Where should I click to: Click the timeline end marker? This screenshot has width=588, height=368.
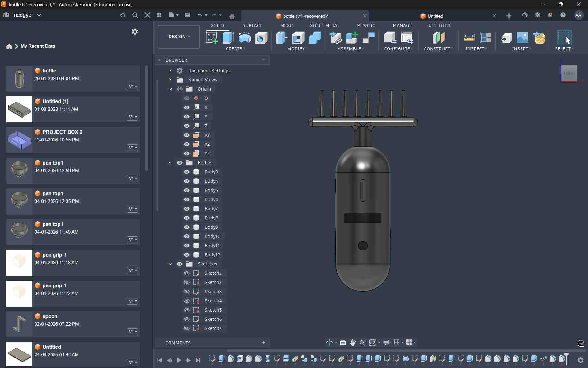566,356
